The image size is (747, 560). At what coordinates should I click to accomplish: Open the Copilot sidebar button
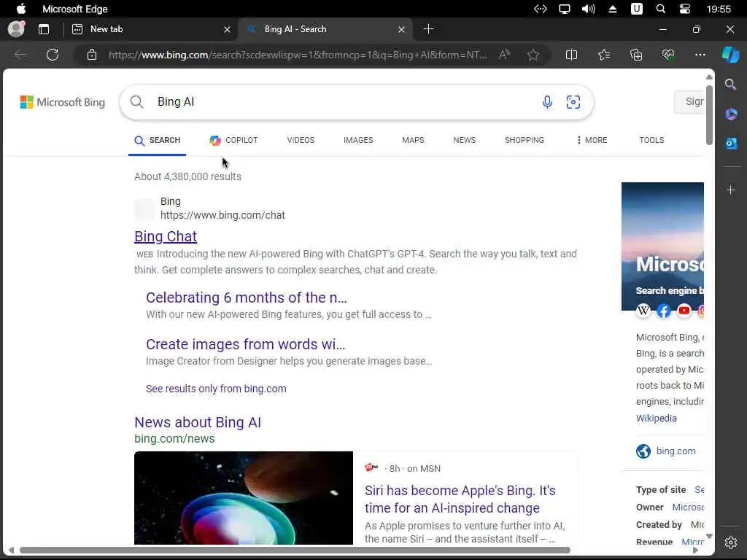click(x=730, y=55)
